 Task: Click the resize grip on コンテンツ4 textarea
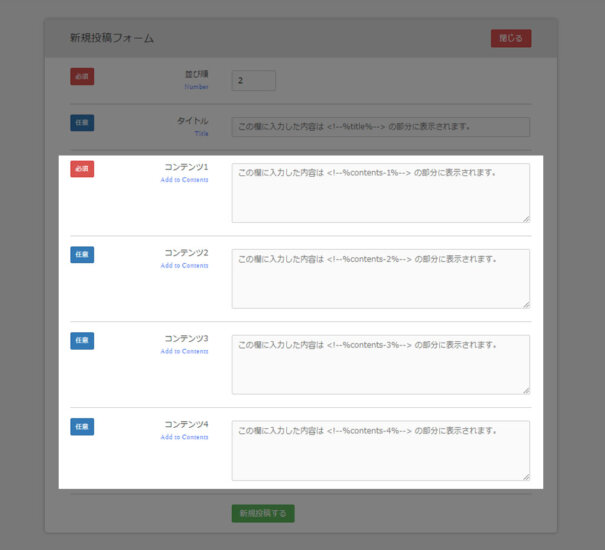(525, 476)
